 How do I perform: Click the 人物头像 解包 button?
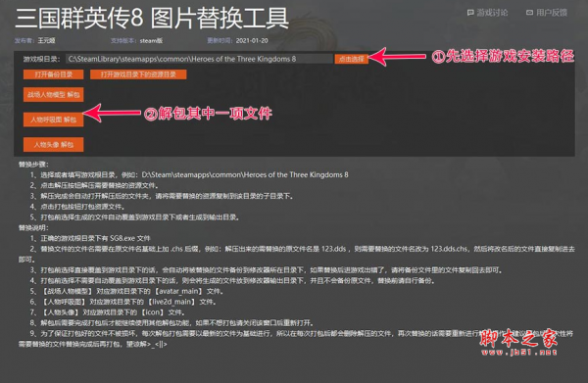(x=53, y=145)
